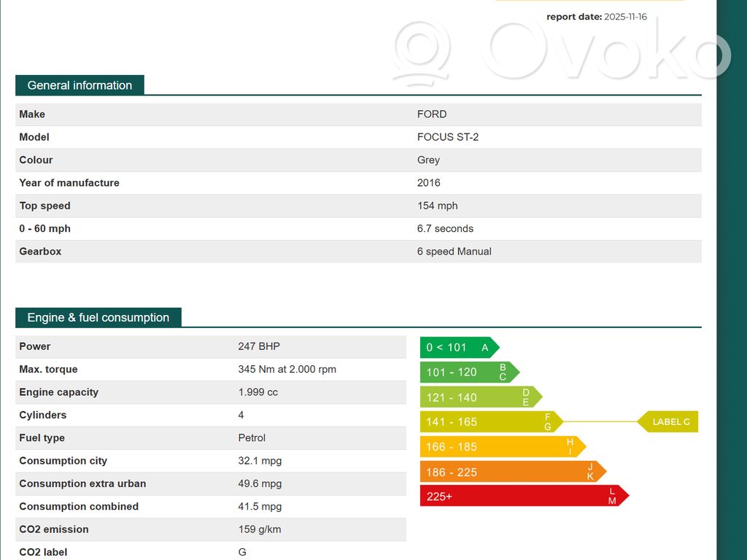Click the Year of manufacture label

[x=69, y=183]
